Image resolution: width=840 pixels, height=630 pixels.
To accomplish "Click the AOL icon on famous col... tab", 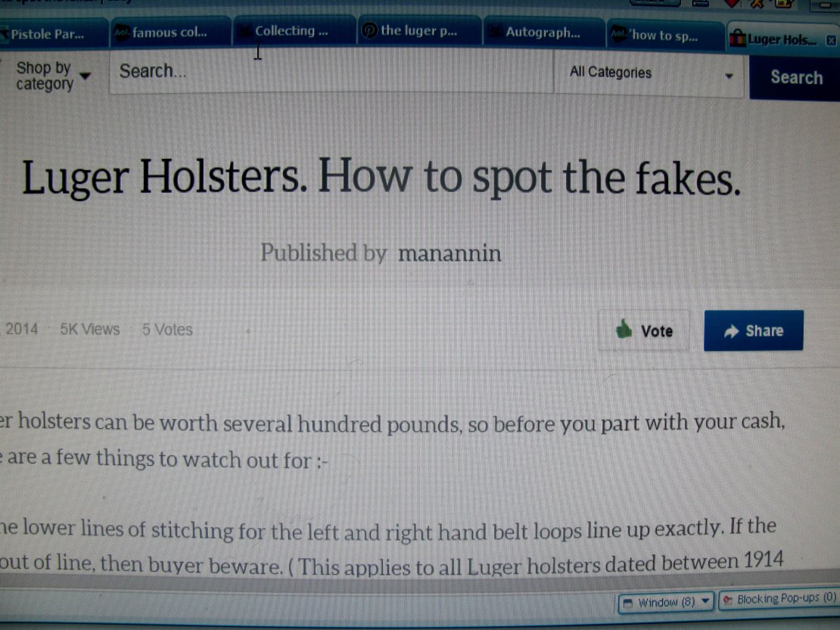I will pyautogui.click(x=122, y=32).
